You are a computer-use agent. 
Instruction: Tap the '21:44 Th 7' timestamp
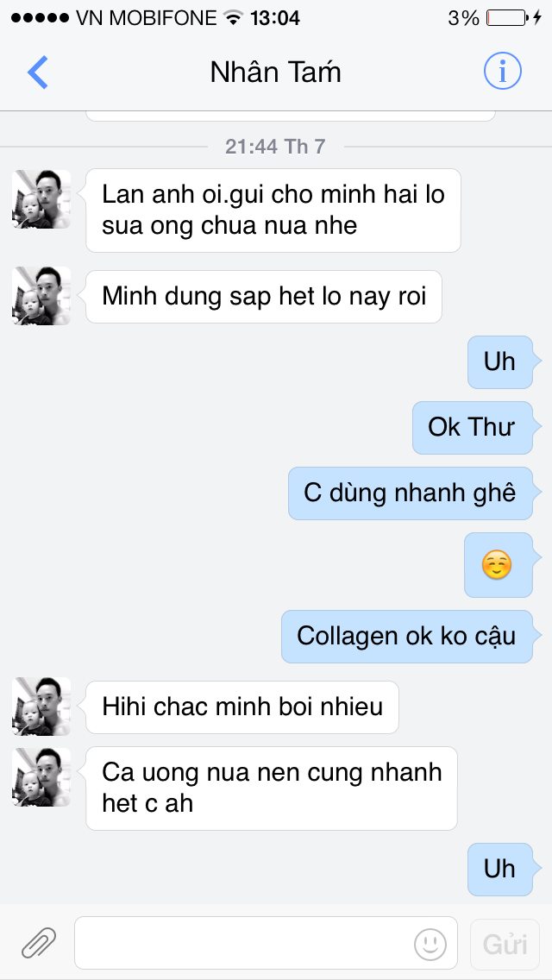[x=275, y=147]
